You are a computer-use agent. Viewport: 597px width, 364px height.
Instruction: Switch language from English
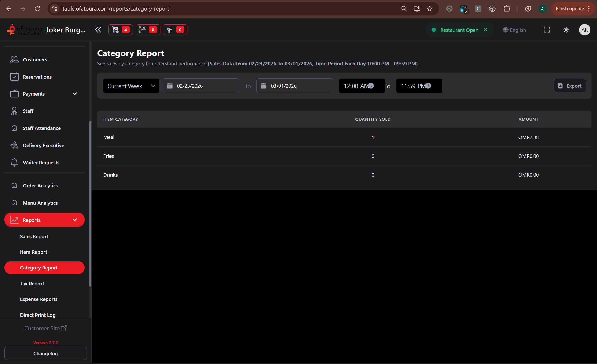coord(514,30)
